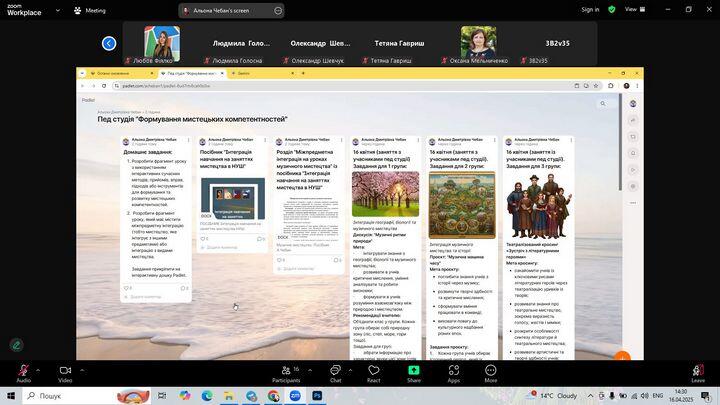720x405 pixels.
Task: Open Google Chrome from taskbar
Action: (273, 396)
